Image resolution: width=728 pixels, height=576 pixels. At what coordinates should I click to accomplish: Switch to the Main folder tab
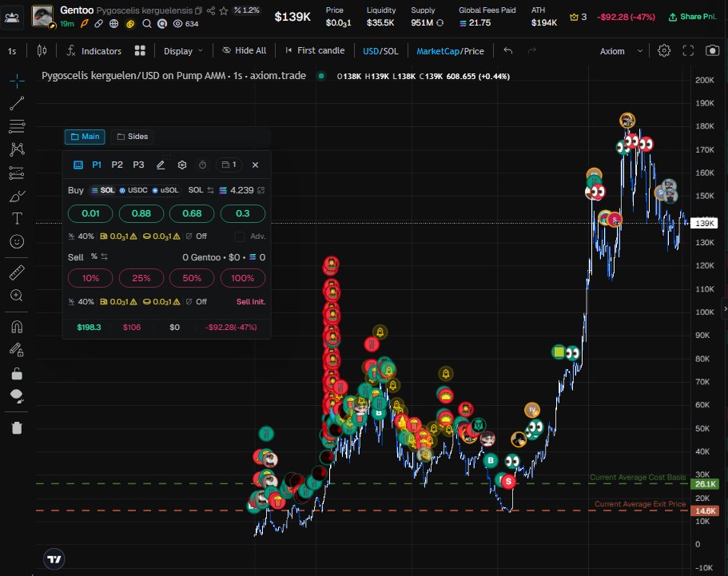pyautogui.click(x=85, y=137)
